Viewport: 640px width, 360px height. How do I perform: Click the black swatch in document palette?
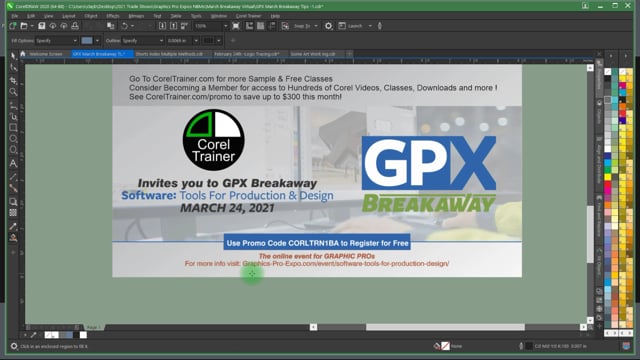coord(76,335)
